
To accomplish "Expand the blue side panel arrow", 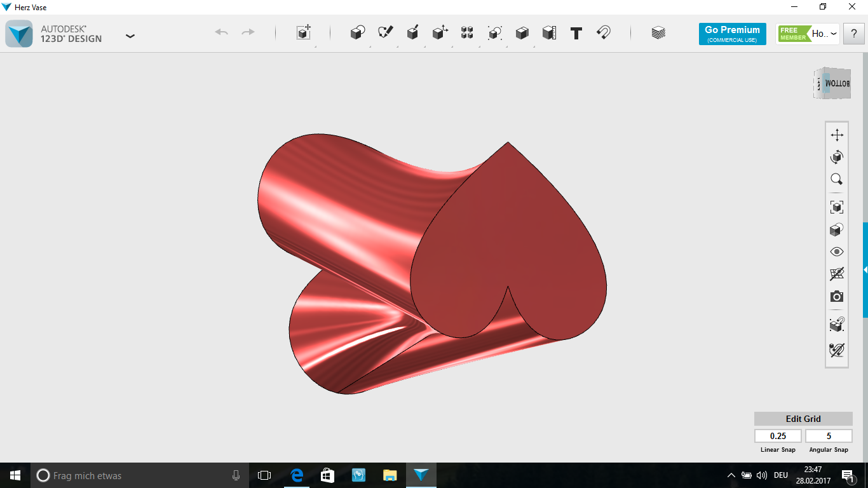I will tap(865, 270).
